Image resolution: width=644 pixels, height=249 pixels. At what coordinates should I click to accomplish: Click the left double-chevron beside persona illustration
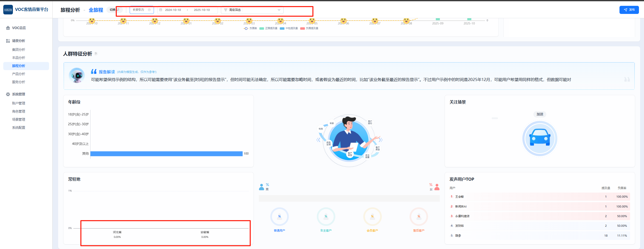318,140
